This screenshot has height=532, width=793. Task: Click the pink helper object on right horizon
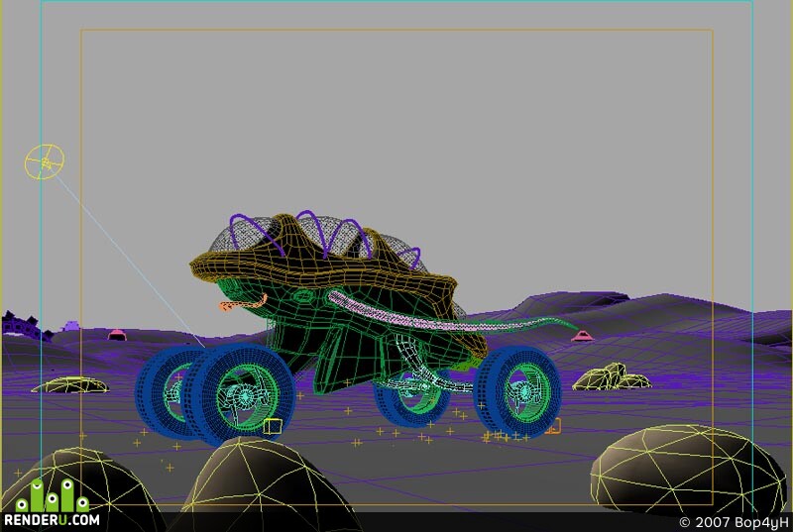point(583,336)
